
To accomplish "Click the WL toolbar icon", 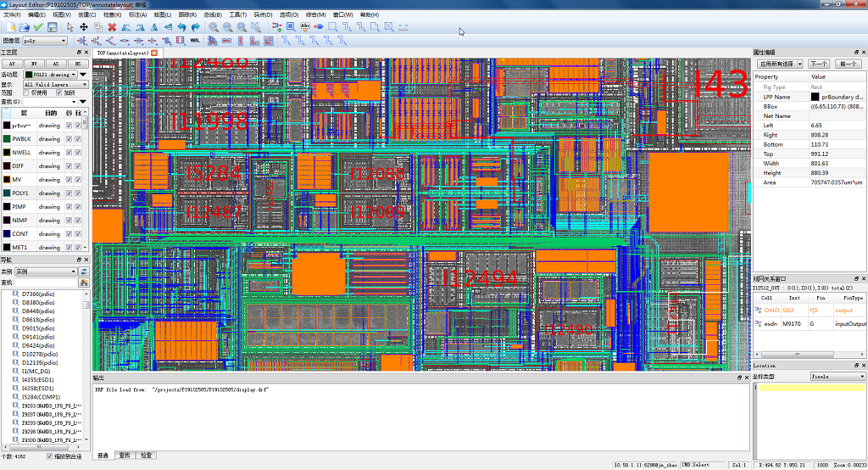I will pyautogui.click(x=195, y=41).
